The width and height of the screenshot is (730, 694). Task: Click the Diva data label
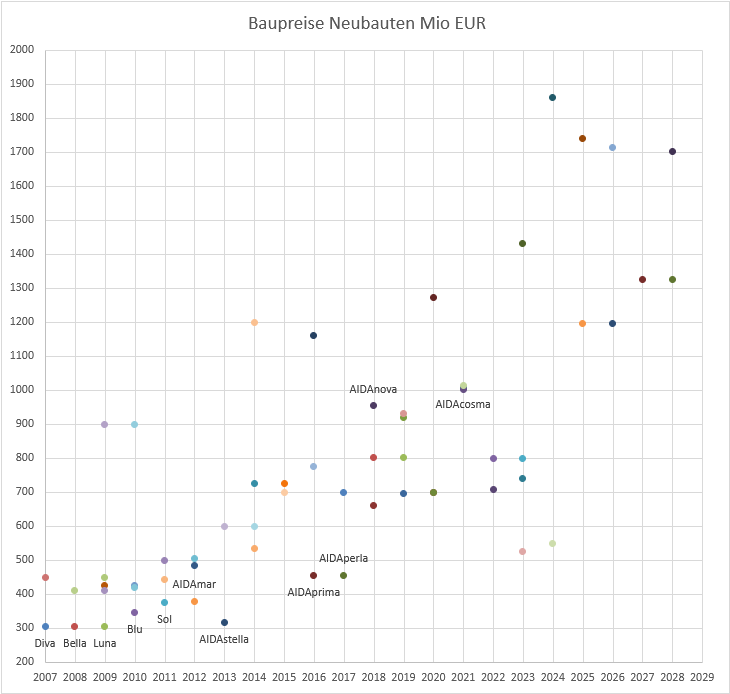45,643
